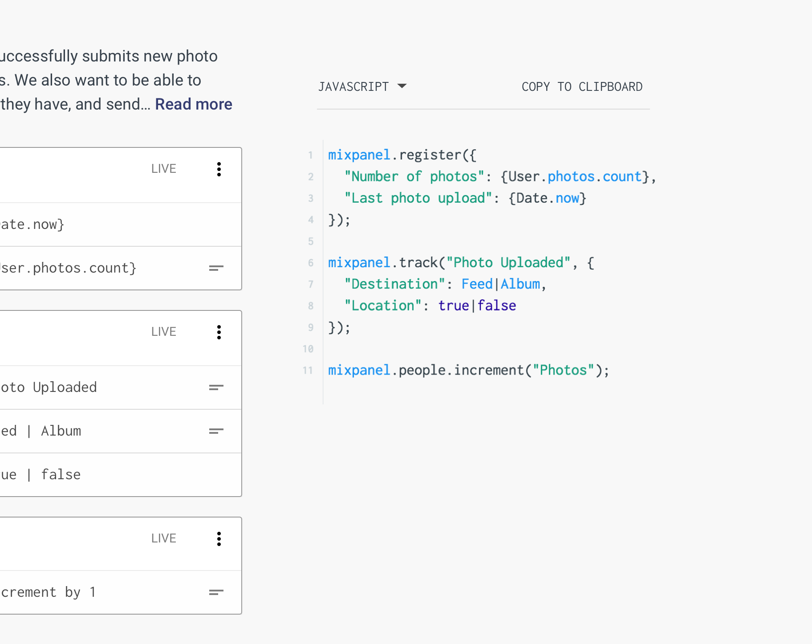
Task: Select the true | false value row text
Action: (x=41, y=475)
